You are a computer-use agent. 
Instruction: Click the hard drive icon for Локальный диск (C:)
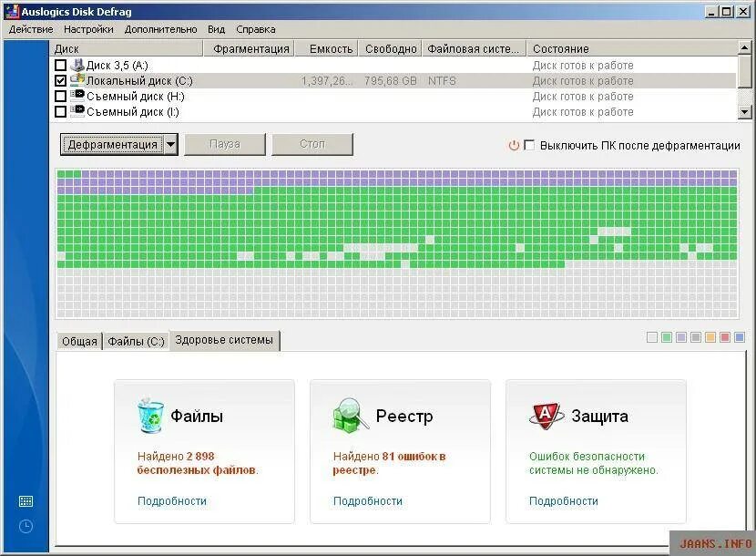77,80
